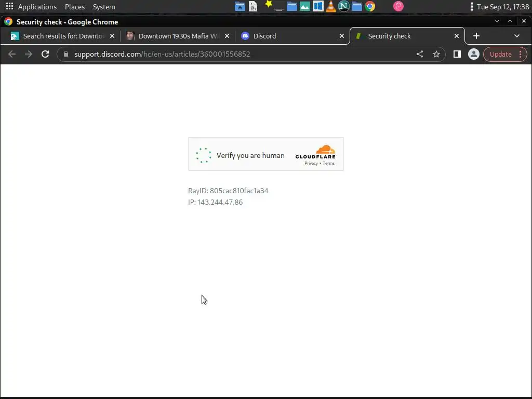Go back to previous page
Image resolution: width=532 pixels, height=399 pixels.
click(x=12, y=54)
